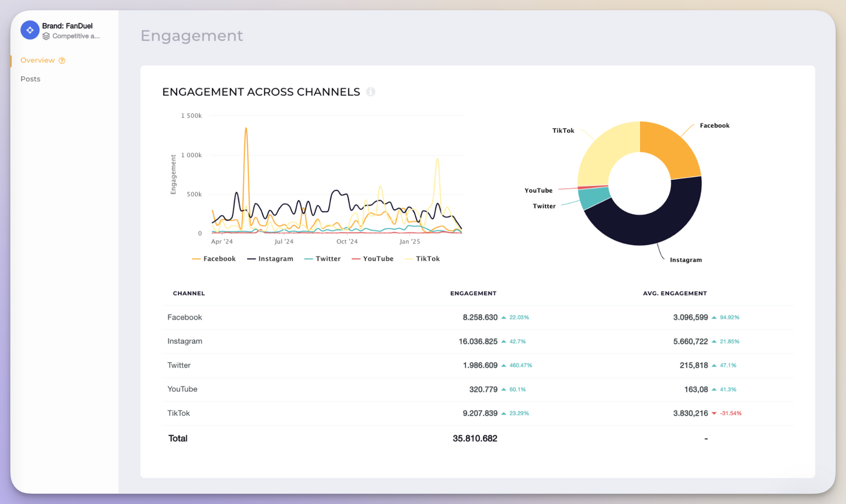Toggle the Facebook series in the chart legend
This screenshot has width=846, height=504.
214,258
